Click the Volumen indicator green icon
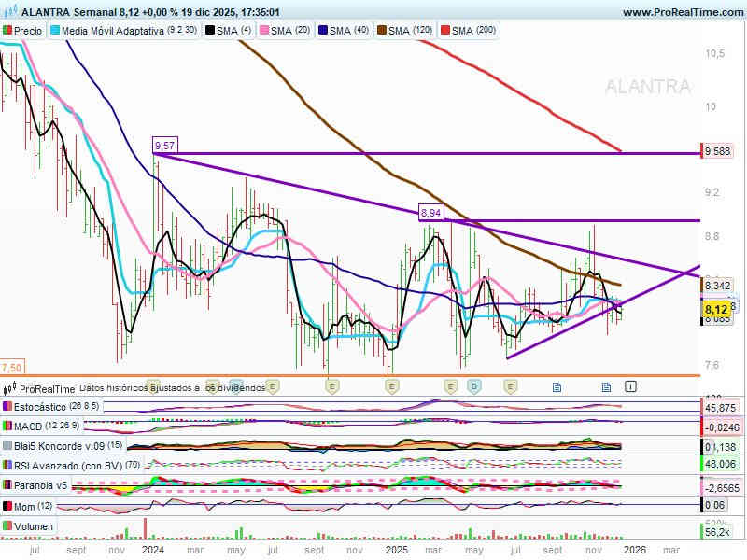747x560 pixels. pos(8,526)
